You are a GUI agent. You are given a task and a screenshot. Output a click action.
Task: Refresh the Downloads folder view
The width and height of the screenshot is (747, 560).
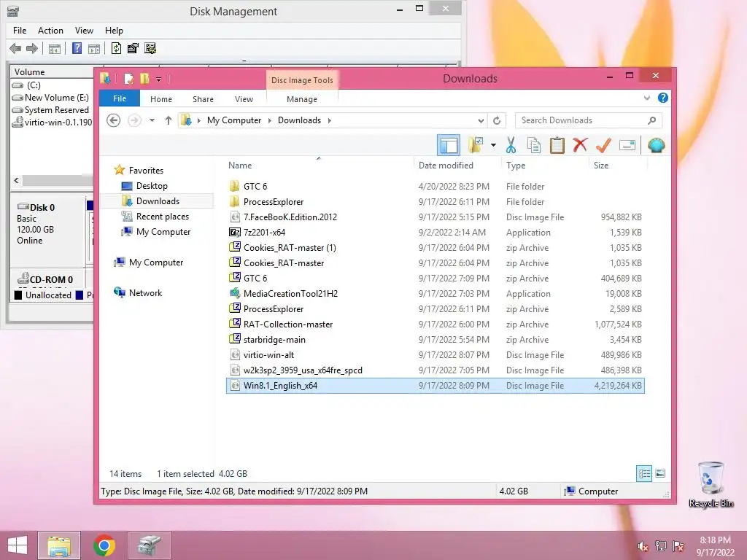tap(497, 120)
